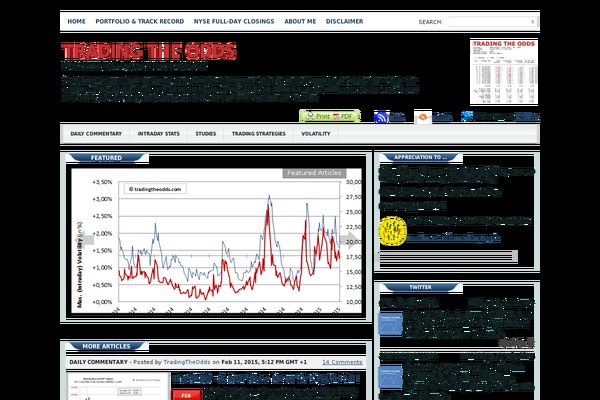Click the FEATURED section header
The width and height of the screenshot is (600, 400).
tap(106, 158)
